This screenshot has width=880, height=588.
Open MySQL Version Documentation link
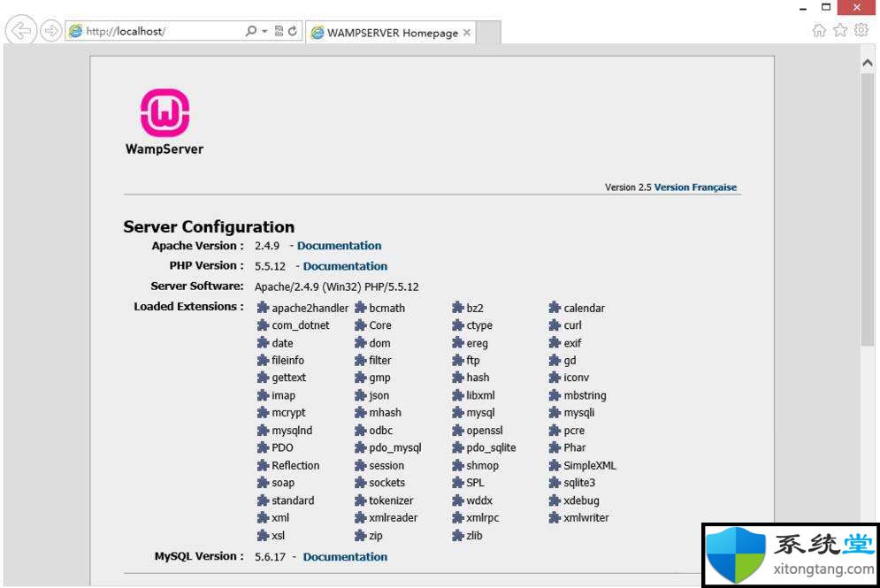pyautogui.click(x=345, y=556)
